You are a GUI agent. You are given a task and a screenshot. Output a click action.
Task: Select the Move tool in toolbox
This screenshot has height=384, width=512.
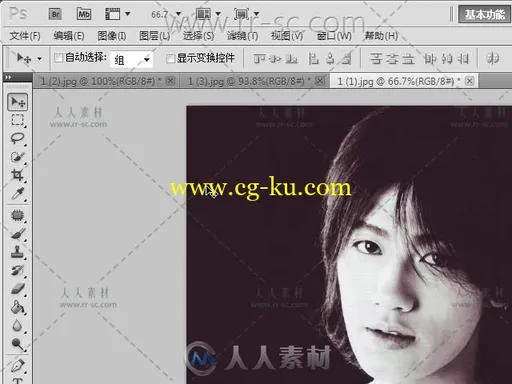coord(18,102)
